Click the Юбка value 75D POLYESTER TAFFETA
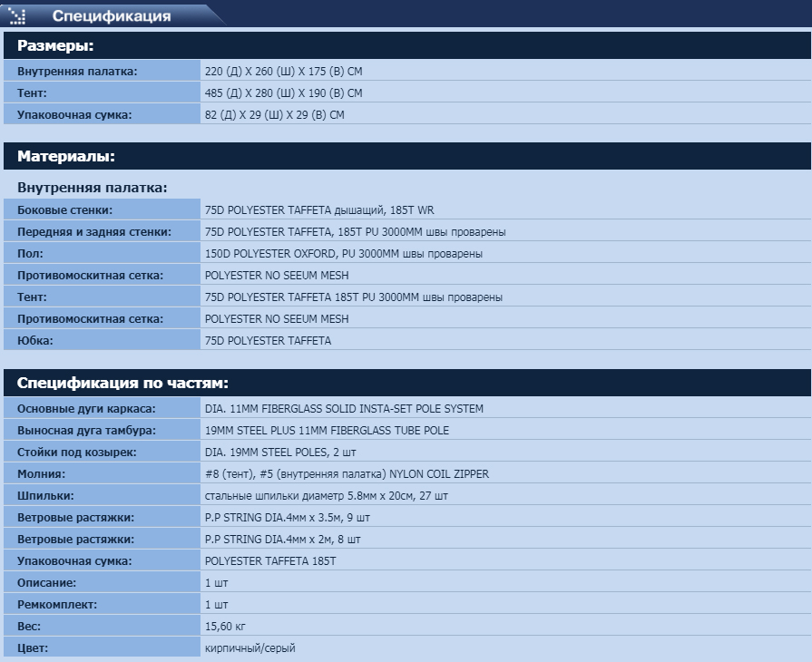 (x=268, y=341)
